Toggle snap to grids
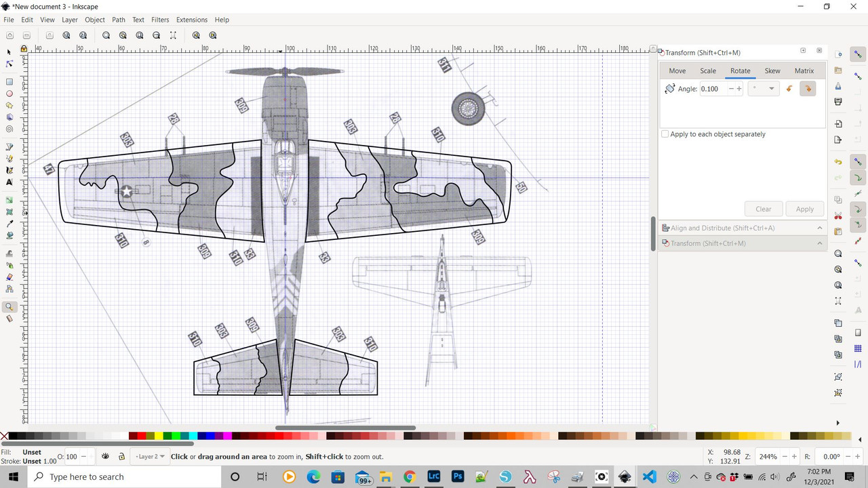Screen dimensions: 868x488 (x=858, y=348)
